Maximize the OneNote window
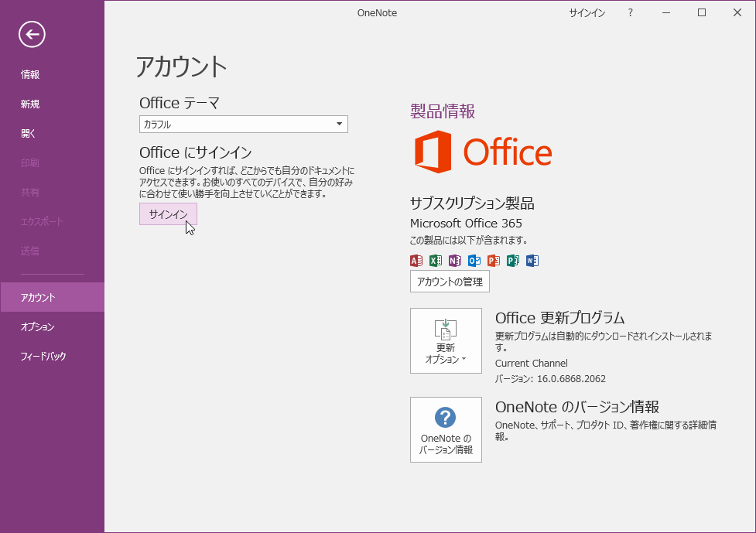 (x=702, y=13)
